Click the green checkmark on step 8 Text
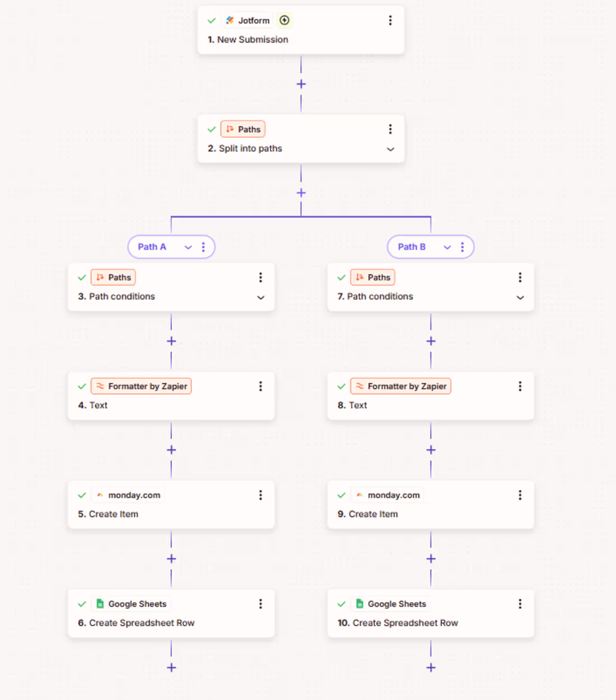Screen dimensions: 616x700 coord(341,386)
